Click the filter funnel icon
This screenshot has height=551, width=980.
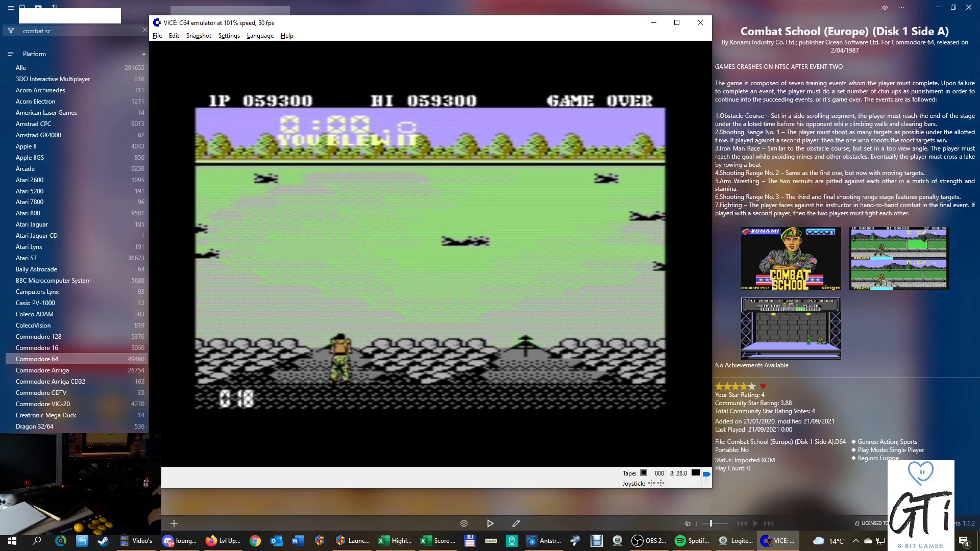[11, 31]
